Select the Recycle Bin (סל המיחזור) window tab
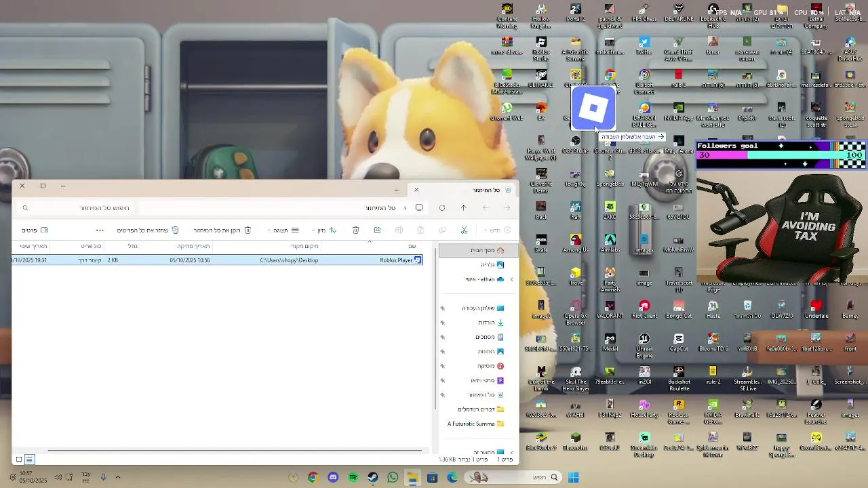The width and height of the screenshot is (868, 488). coord(465,190)
